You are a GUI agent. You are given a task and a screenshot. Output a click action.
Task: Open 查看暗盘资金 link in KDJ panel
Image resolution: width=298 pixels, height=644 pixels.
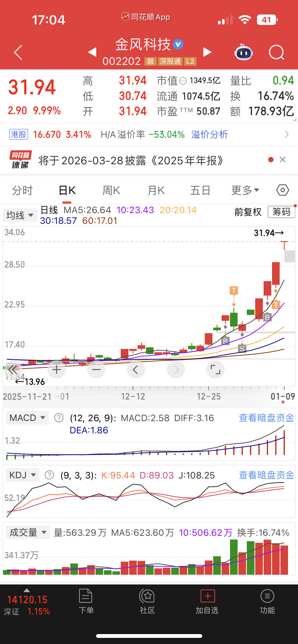tap(266, 475)
